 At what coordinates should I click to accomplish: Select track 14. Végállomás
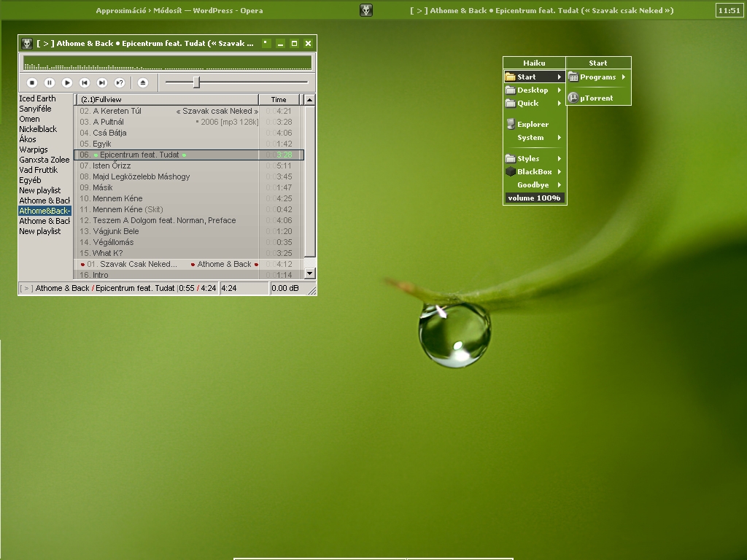click(189, 242)
